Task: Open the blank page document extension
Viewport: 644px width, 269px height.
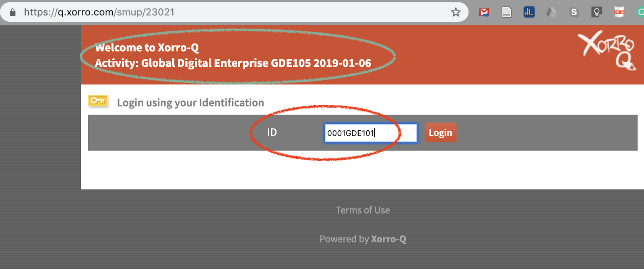Action: (507, 12)
